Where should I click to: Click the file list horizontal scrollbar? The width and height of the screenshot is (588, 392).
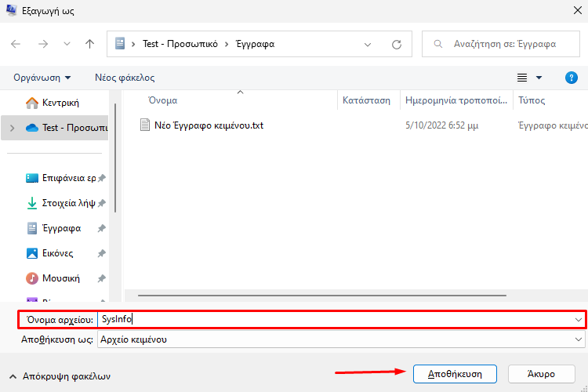point(321,296)
